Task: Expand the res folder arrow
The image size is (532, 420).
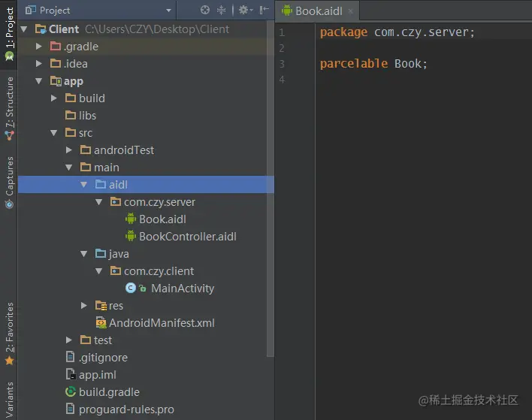Action: [84, 306]
